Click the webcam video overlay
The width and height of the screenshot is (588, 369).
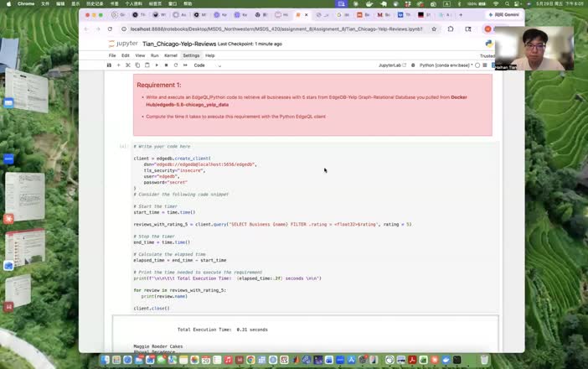tap(534, 49)
